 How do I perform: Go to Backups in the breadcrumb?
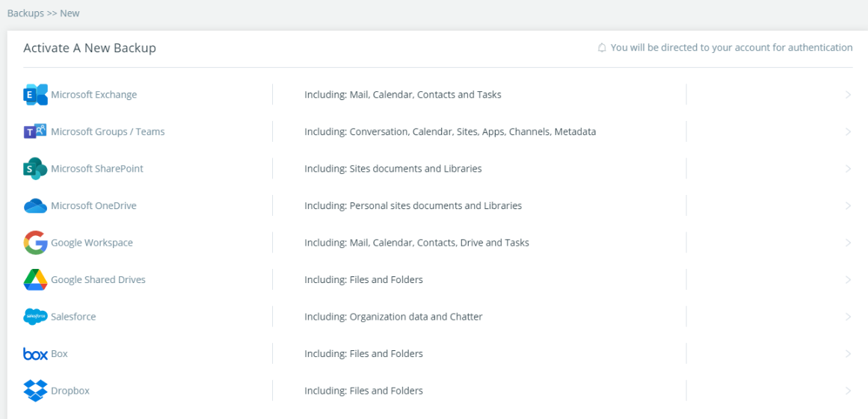pyautogui.click(x=25, y=13)
